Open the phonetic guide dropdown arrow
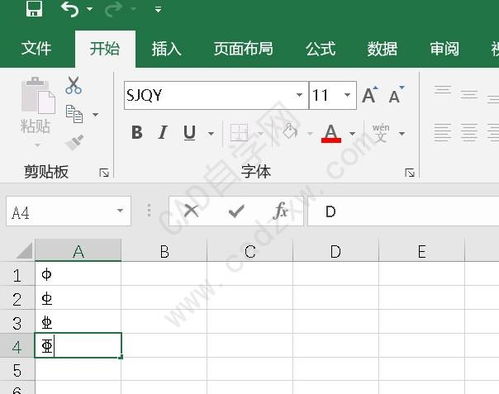Image resolution: width=499 pixels, height=394 pixels. 402,134
